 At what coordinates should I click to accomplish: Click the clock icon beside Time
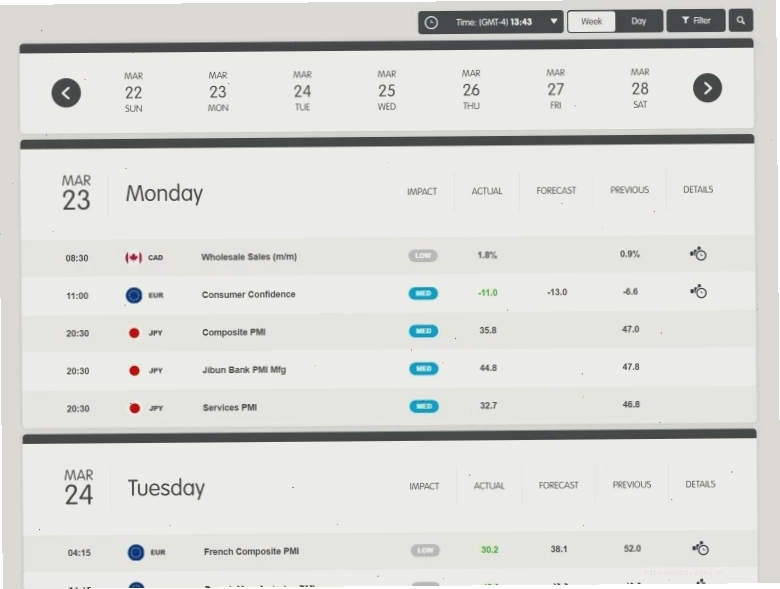point(431,22)
